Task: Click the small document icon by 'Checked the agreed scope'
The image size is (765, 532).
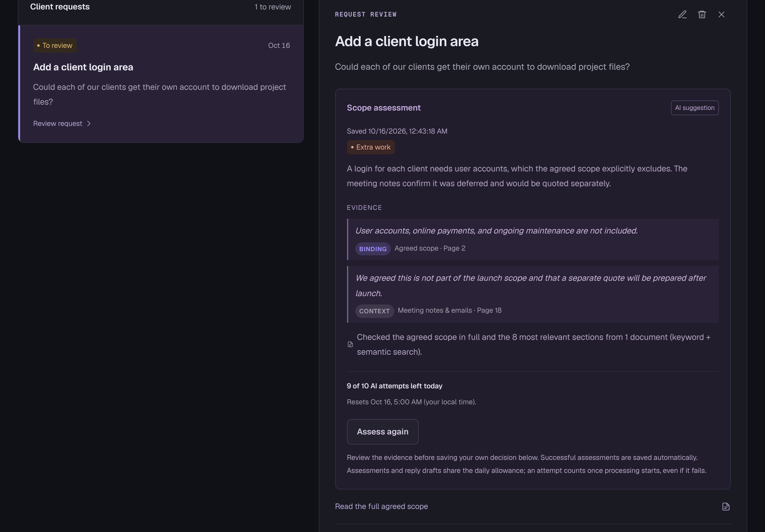Action: [350, 344]
